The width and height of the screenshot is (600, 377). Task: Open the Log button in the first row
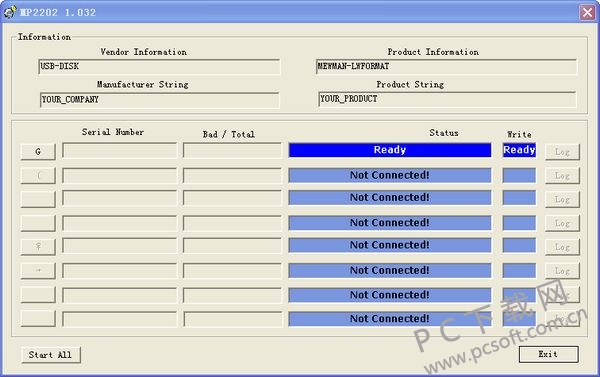coord(562,152)
